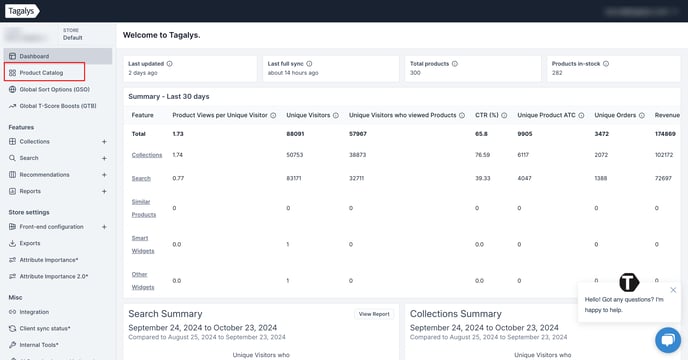
Task: Select Exports in Store settings
Action: pos(30,243)
